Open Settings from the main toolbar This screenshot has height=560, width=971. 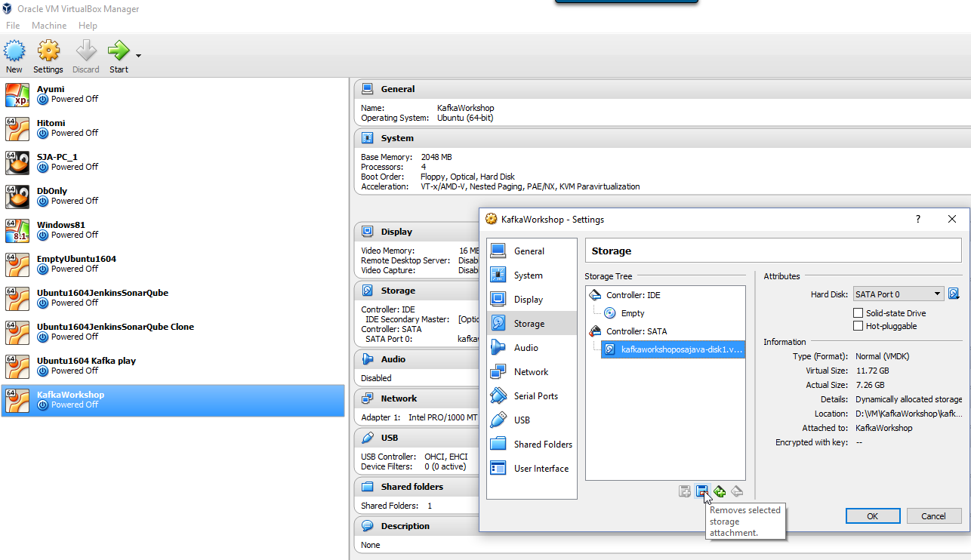pyautogui.click(x=48, y=57)
